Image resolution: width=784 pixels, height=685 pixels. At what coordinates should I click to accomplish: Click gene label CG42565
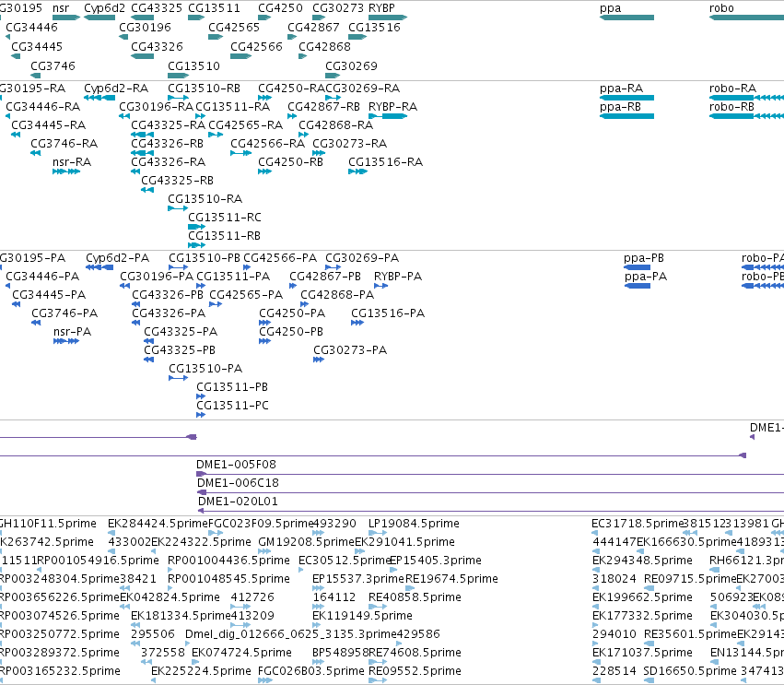(x=234, y=27)
